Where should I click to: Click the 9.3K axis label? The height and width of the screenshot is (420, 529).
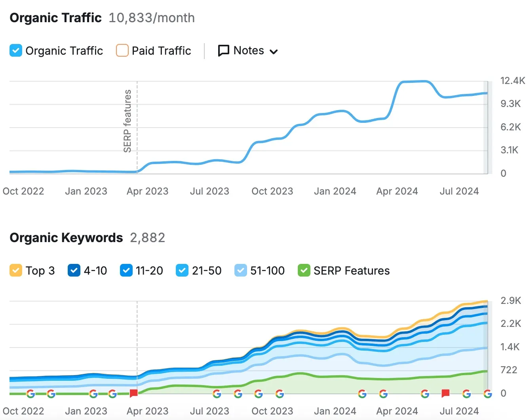click(x=510, y=104)
